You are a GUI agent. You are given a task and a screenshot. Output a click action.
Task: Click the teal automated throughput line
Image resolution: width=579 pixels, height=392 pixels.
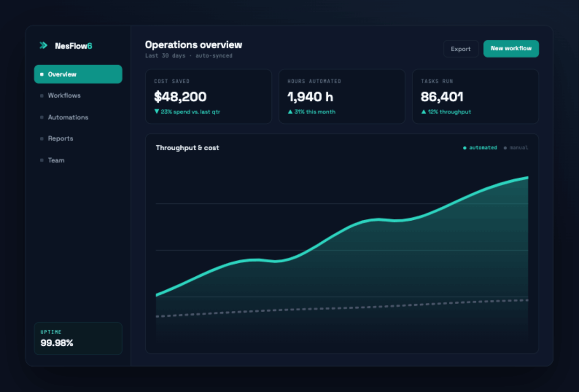click(x=342, y=231)
